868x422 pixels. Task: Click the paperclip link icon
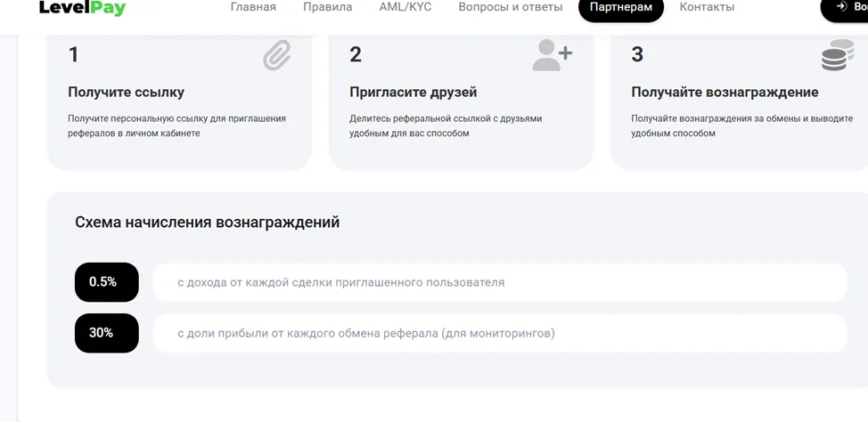277,55
